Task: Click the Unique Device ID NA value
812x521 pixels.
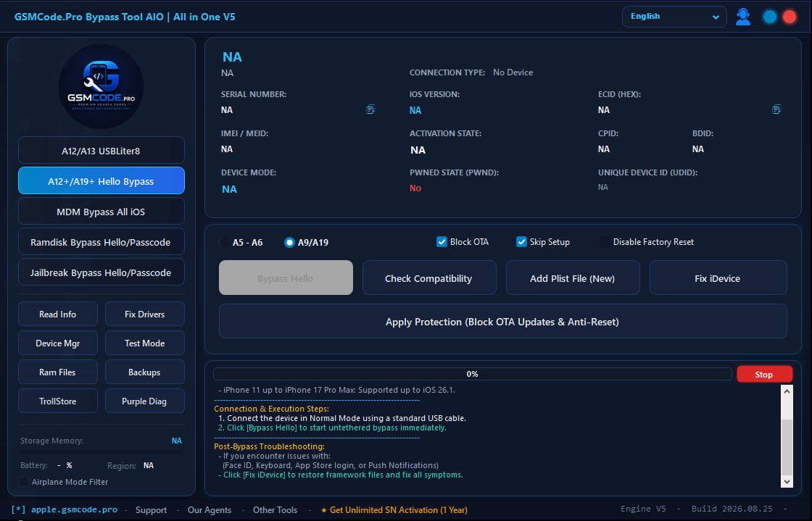Action: 602,187
